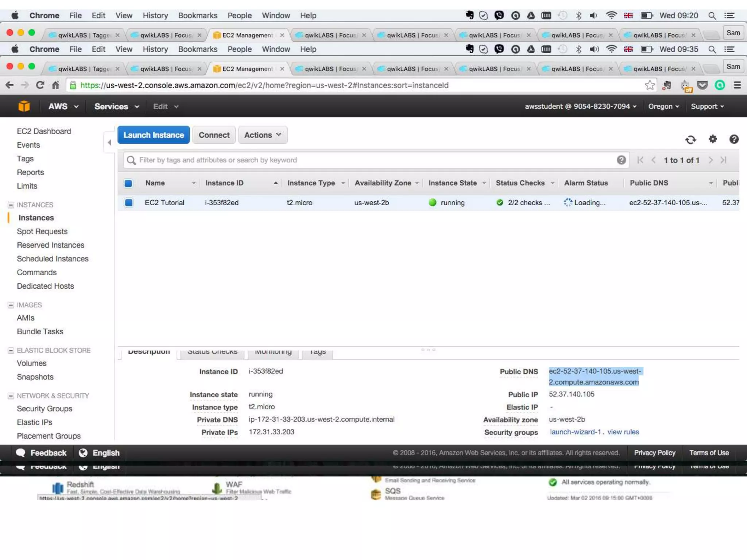Go to last page of results icon
Screen dimensions: 747x560
(x=724, y=160)
